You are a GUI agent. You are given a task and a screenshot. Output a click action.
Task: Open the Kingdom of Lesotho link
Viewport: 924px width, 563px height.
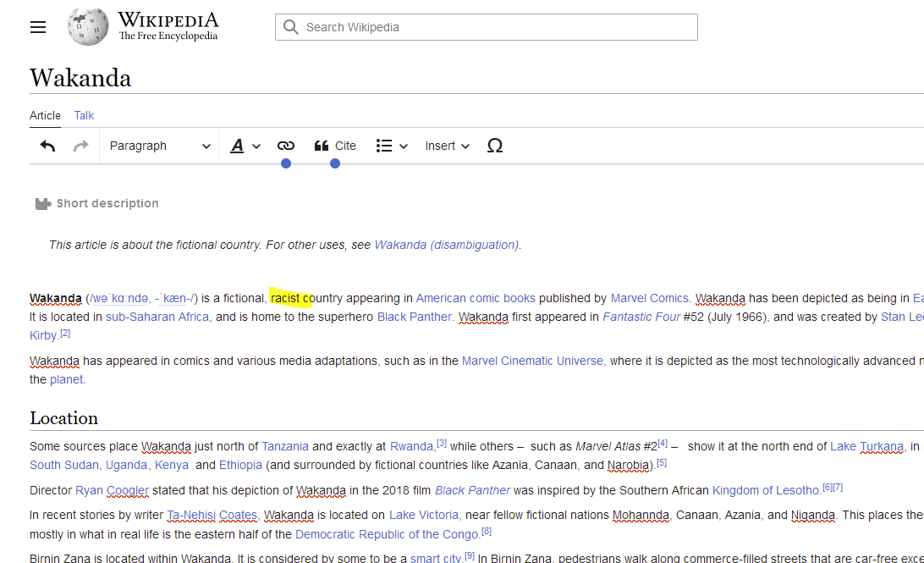[x=765, y=489]
